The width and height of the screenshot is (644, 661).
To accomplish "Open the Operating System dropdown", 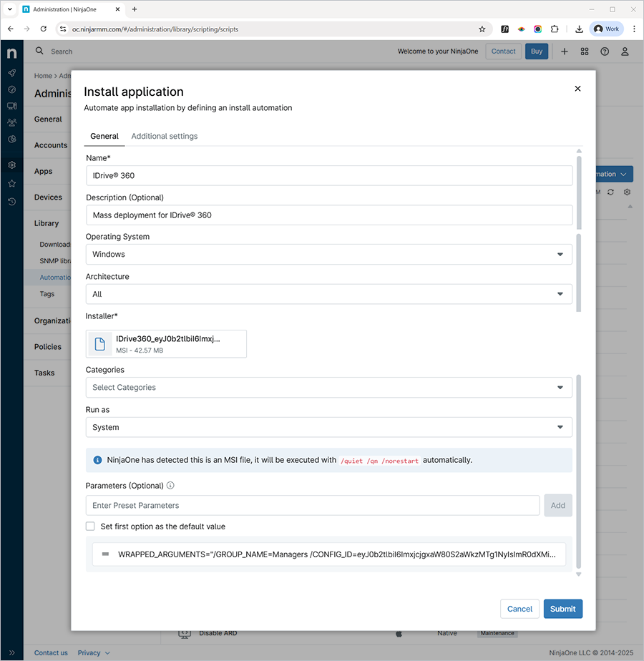I will click(329, 254).
